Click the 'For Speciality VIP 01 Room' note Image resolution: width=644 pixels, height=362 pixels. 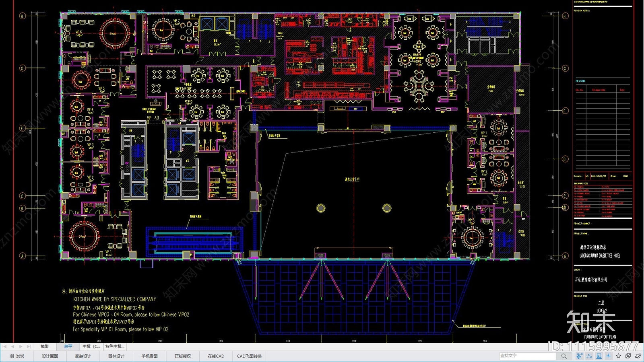click(120, 329)
